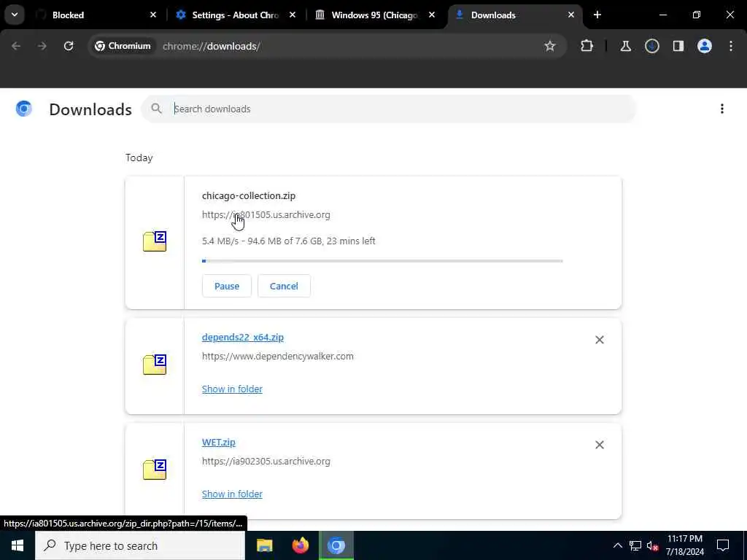
Task: Click the Chromium site info chip
Action: [123, 46]
